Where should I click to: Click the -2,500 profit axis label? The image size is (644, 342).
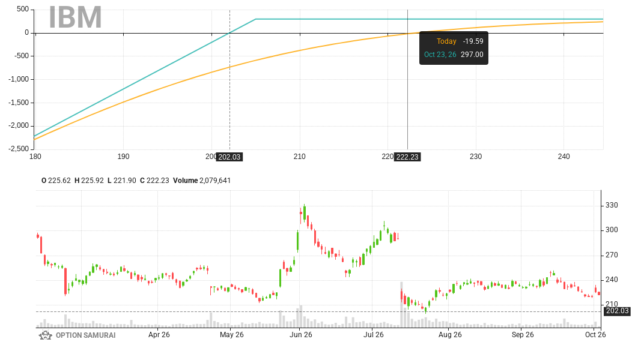[19, 149]
